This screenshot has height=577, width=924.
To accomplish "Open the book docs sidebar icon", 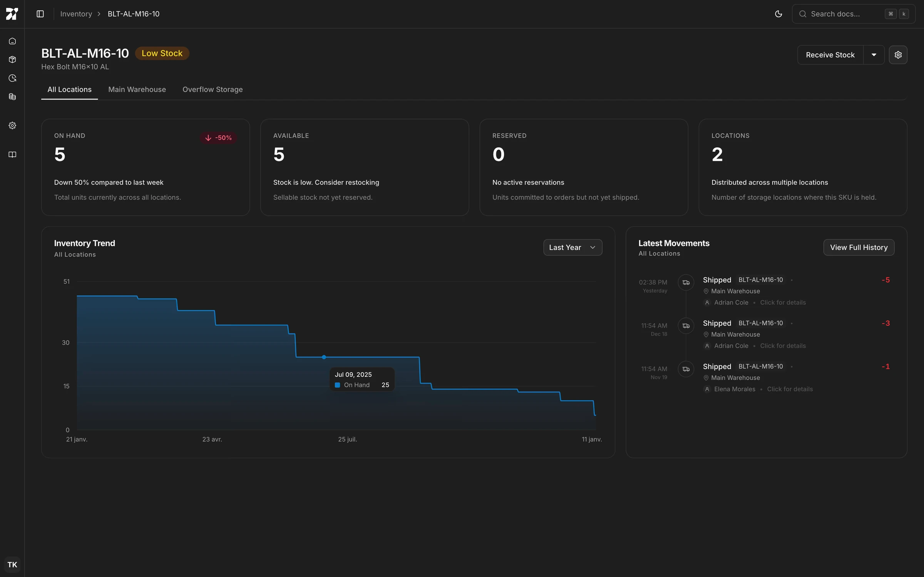I will [12, 155].
